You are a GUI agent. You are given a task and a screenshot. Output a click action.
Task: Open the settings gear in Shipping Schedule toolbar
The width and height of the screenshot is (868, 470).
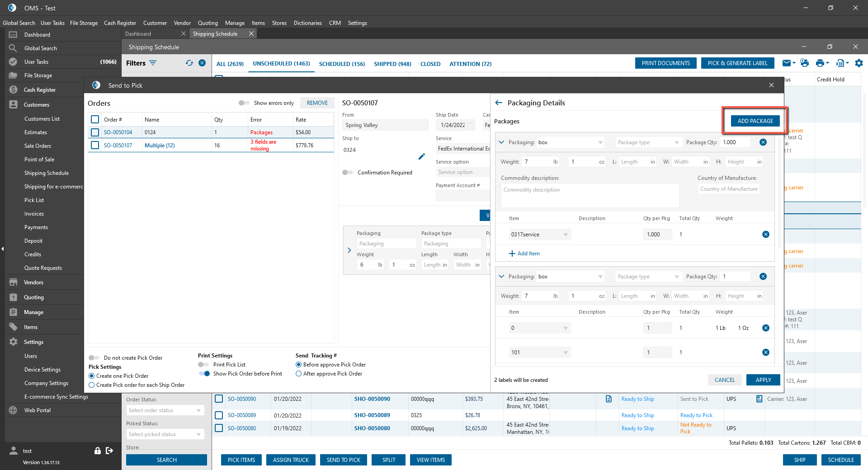click(x=859, y=63)
